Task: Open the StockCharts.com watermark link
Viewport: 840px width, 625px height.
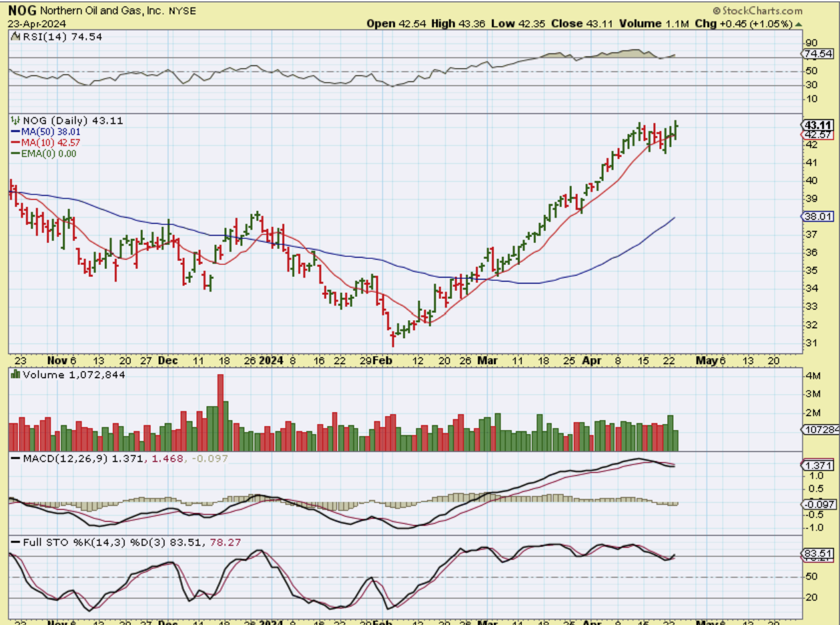Action: tap(757, 11)
